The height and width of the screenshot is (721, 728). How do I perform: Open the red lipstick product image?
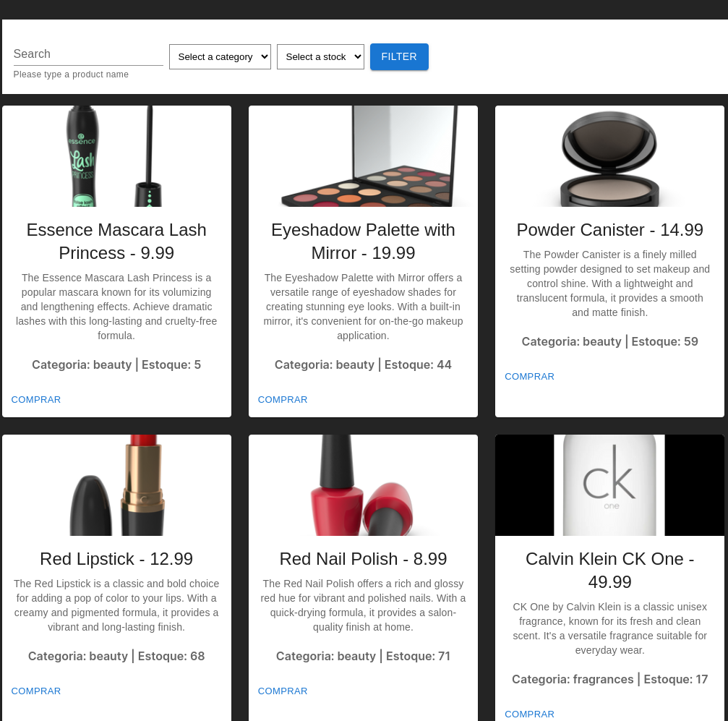[x=116, y=485]
